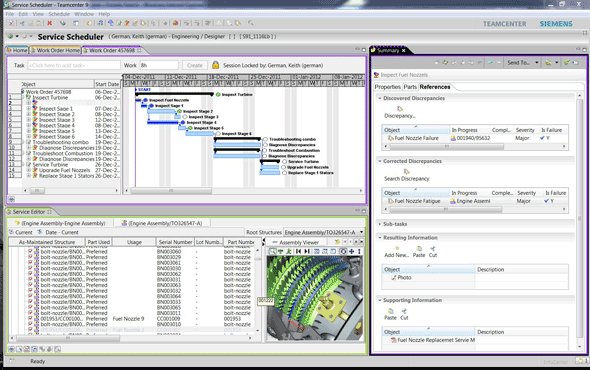Toggle checkbox on row with serial BN003029

[x=31, y=257]
